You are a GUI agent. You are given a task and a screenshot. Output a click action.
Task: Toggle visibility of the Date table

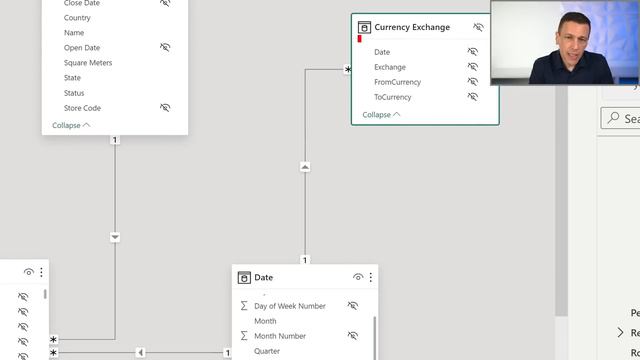pyautogui.click(x=358, y=278)
